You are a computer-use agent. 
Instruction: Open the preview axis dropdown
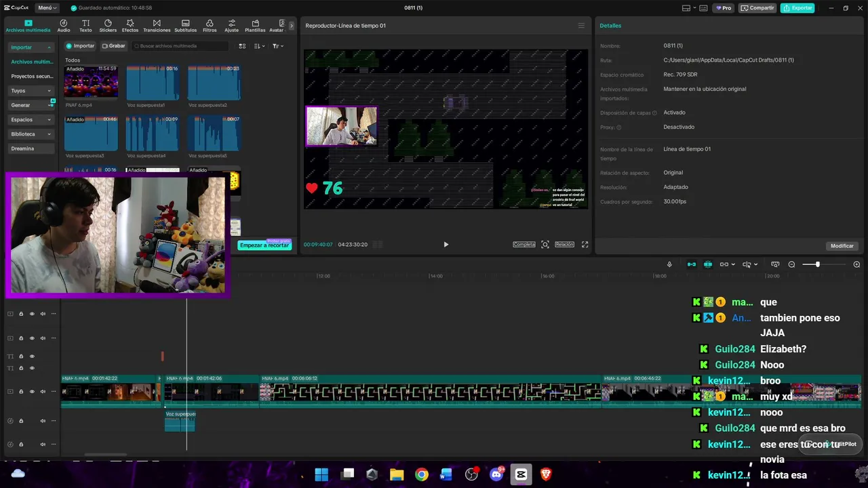pos(750,264)
